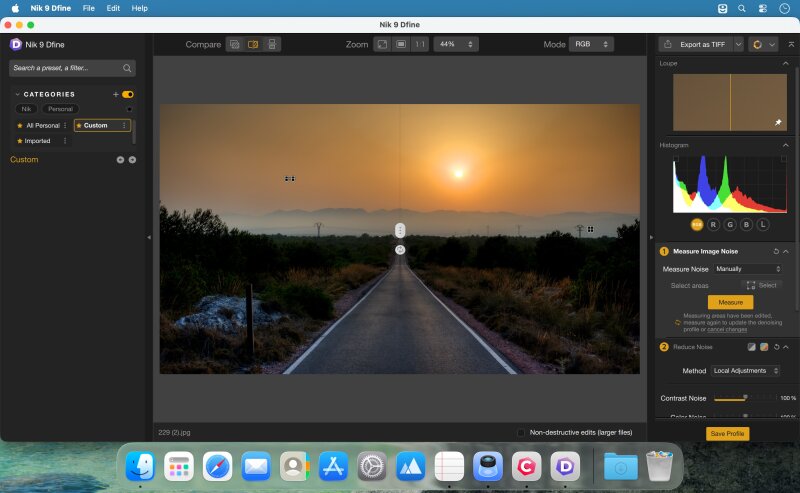Collapse Reduce Noise section
This screenshot has height=493, width=800.
[x=786, y=347]
